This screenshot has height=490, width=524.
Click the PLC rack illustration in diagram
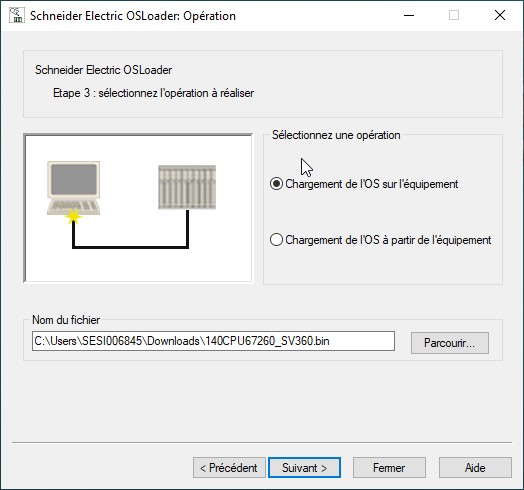click(187, 187)
